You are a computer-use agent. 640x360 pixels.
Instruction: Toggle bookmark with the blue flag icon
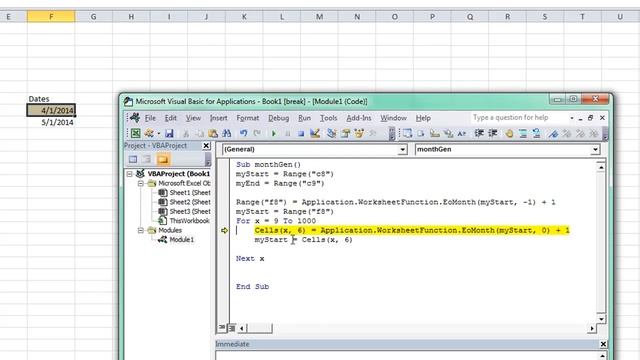tap(553, 133)
